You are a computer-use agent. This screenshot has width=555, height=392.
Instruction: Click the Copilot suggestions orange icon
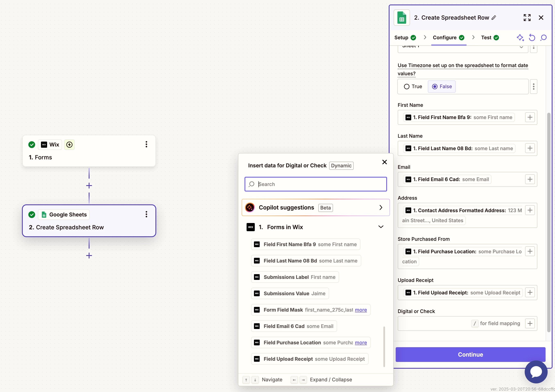[250, 207]
